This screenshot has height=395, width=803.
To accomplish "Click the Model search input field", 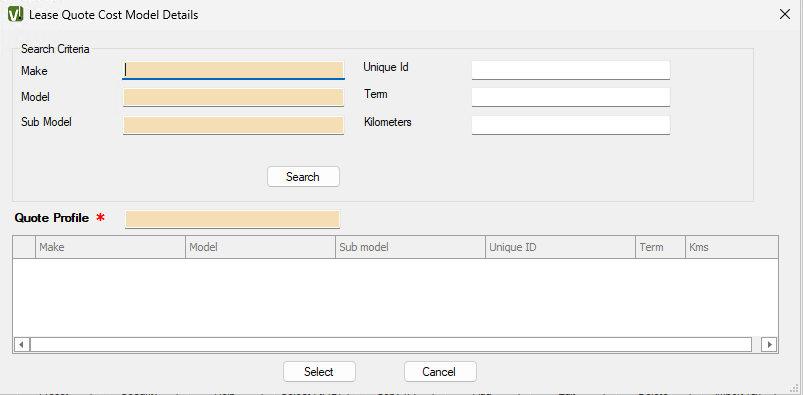I will [x=234, y=97].
